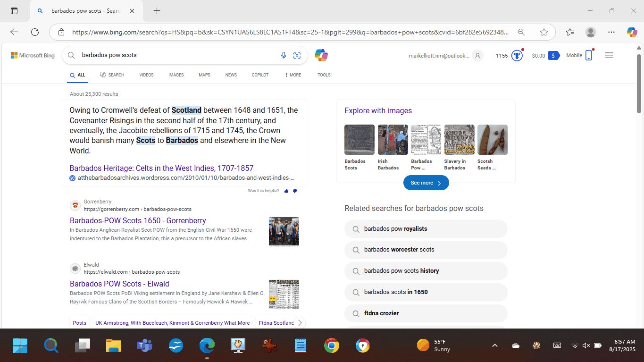
Task: Click thumbs up helpful feedback
Action: tap(286, 191)
